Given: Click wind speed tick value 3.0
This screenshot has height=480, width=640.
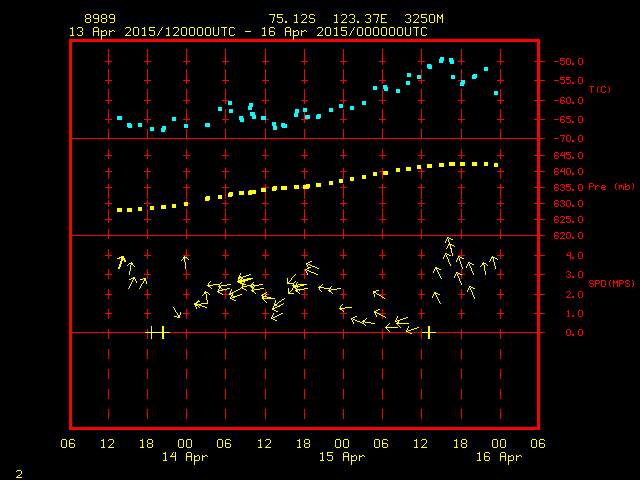Looking at the screenshot, I should pos(574,275).
